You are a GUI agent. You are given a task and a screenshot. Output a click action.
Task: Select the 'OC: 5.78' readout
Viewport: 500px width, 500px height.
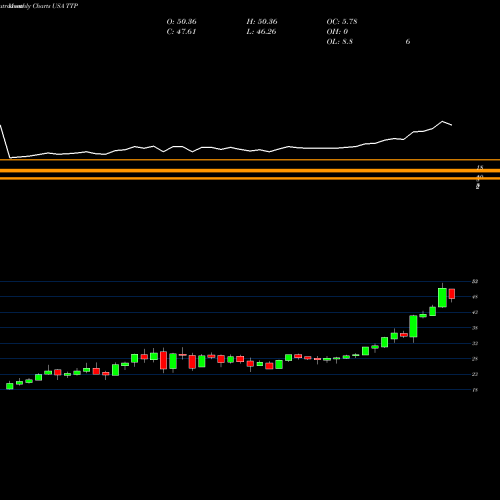tap(342, 21)
